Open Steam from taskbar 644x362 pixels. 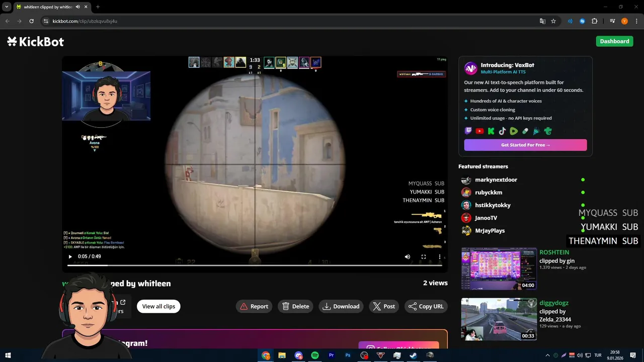pyautogui.click(x=413, y=355)
